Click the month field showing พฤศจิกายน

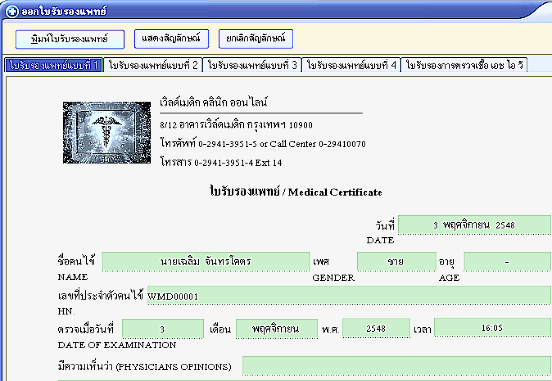point(277,329)
